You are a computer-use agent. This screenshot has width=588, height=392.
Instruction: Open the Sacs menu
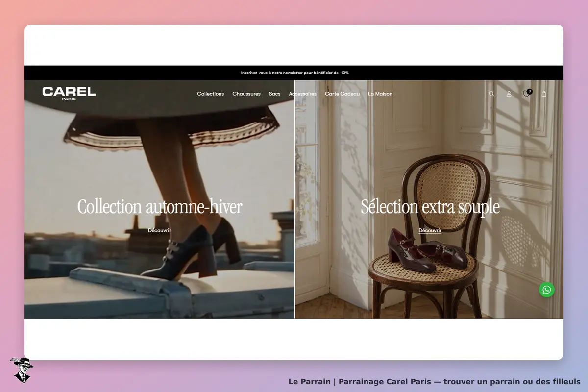coord(275,94)
